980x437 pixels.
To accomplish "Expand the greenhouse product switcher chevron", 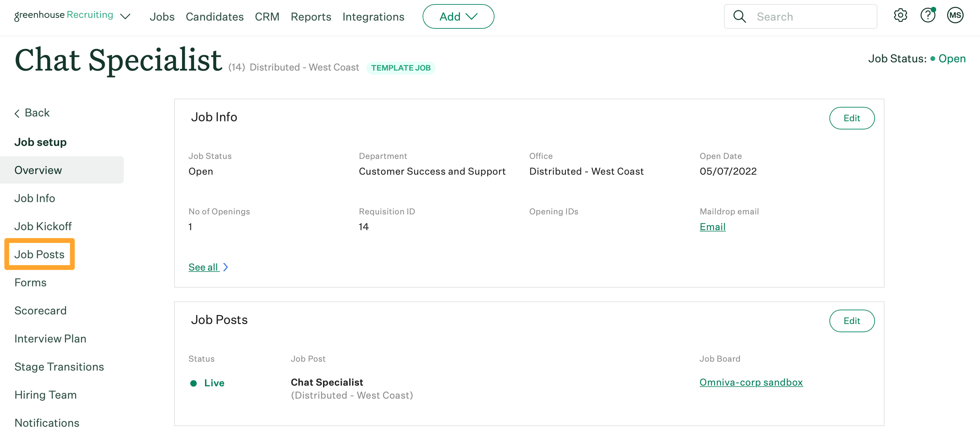I will click(125, 16).
